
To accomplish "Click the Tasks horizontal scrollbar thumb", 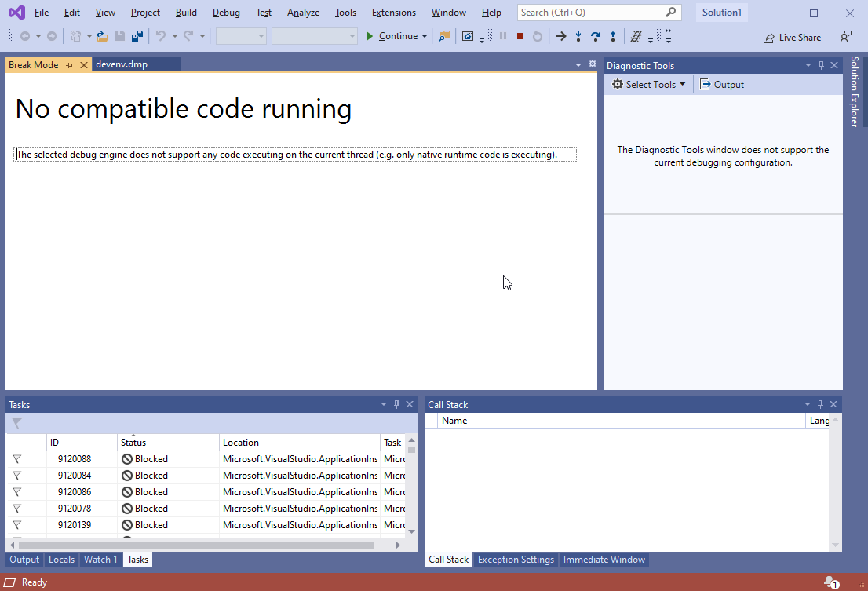I will point(196,545).
